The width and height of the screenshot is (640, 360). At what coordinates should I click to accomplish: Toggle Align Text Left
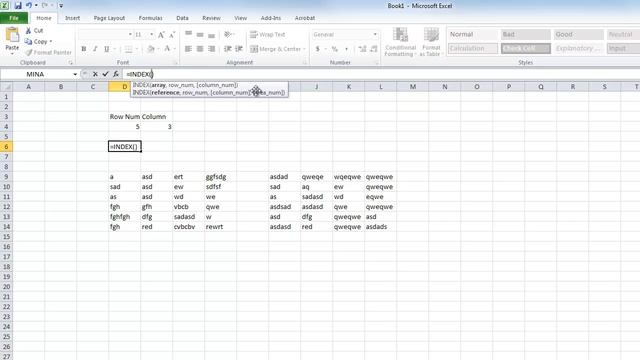(188, 49)
